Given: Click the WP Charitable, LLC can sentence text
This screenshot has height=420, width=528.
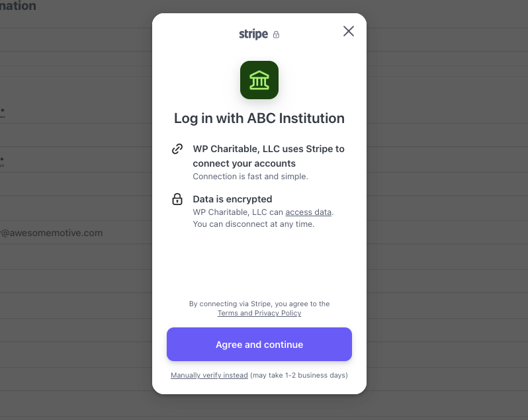Looking at the screenshot, I should (x=238, y=212).
